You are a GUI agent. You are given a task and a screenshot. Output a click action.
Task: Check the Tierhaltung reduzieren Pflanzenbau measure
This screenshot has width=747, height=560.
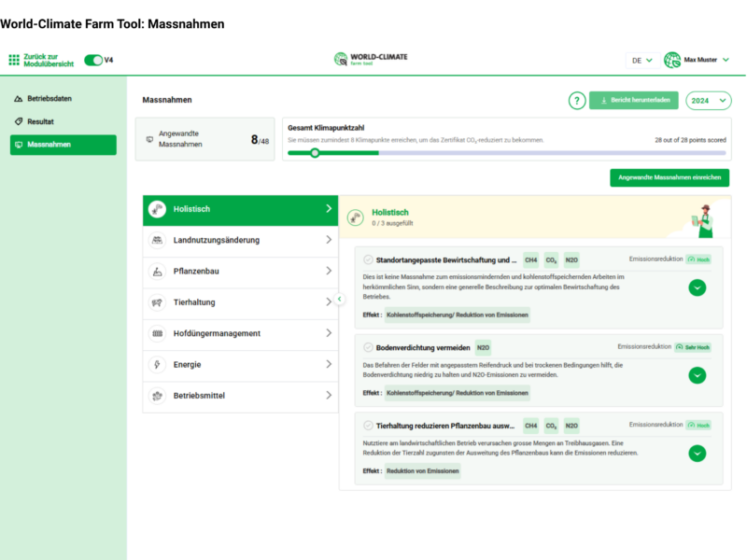click(x=368, y=426)
